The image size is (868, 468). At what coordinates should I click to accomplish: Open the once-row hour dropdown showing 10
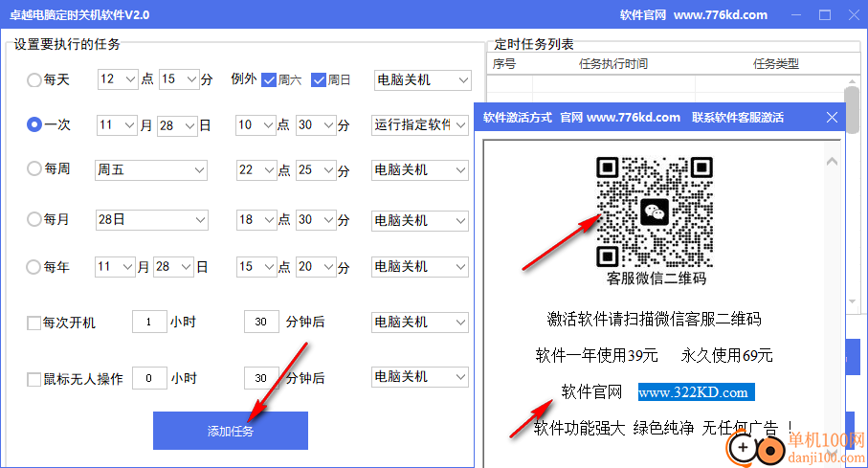[256, 125]
